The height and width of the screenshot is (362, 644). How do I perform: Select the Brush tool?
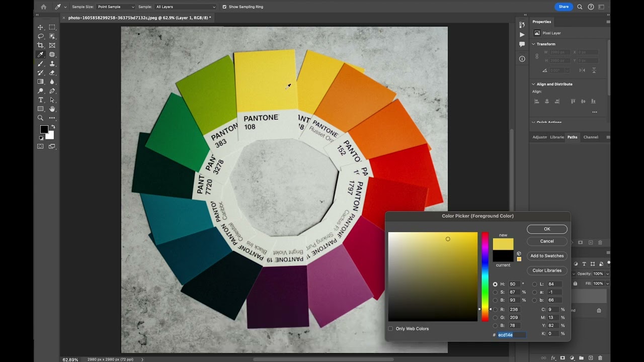click(x=40, y=63)
